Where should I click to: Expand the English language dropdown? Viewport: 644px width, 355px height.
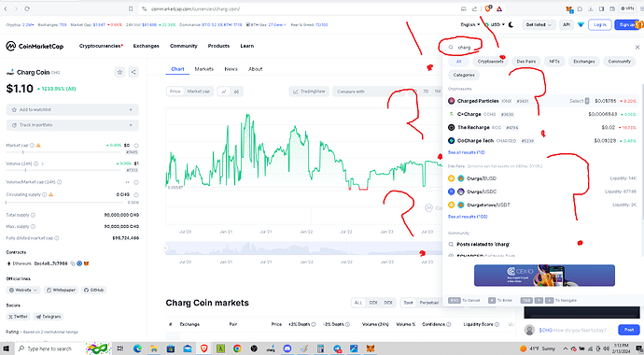[469, 24]
